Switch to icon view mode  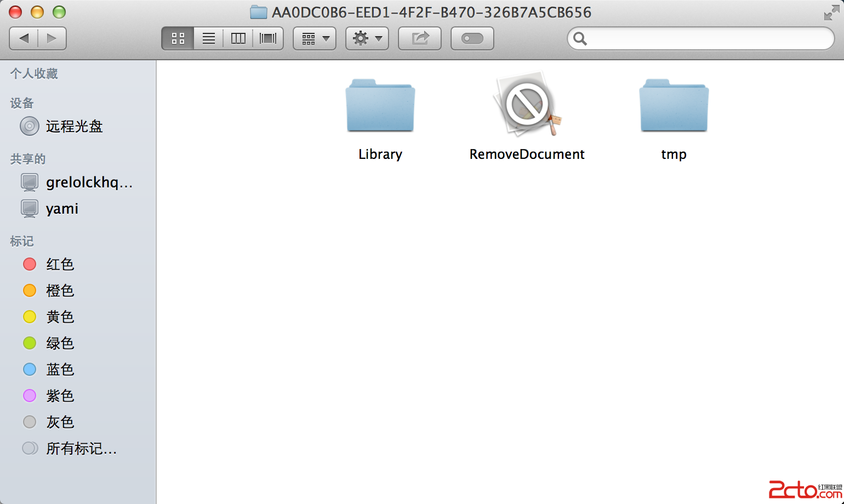tap(178, 38)
